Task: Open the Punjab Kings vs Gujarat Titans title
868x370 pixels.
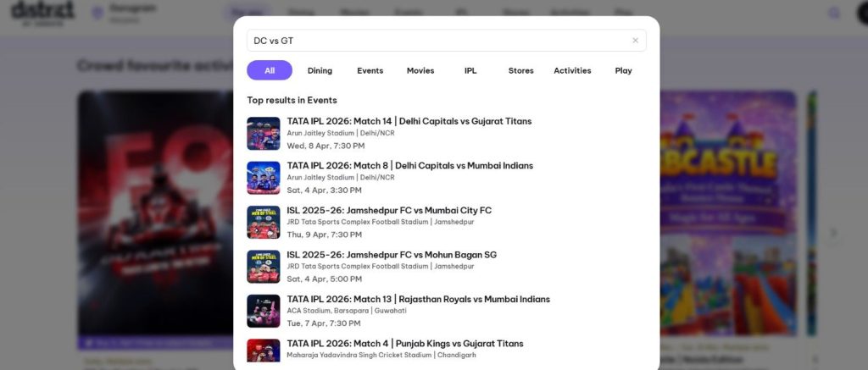Action: pos(405,344)
